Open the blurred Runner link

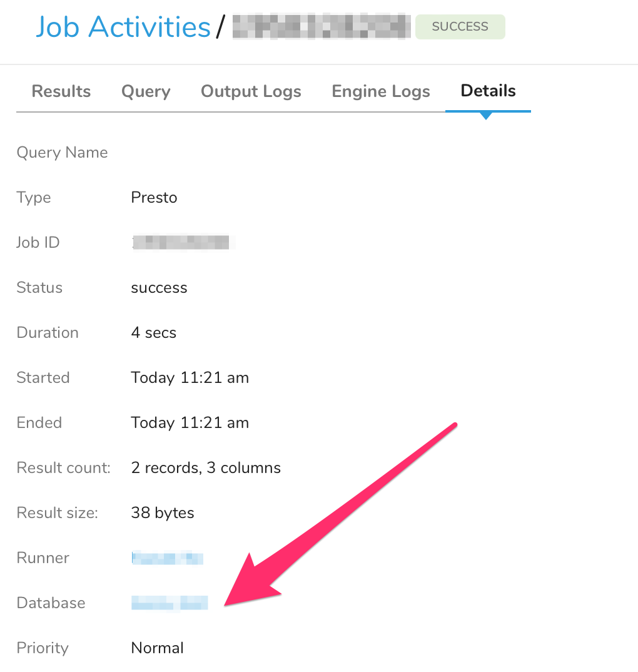(x=168, y=557)
